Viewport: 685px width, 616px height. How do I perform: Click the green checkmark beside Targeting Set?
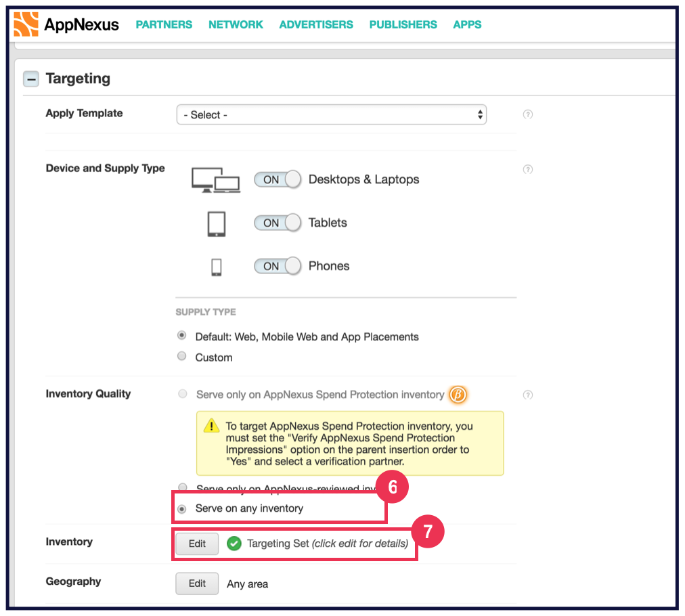click(234, 544)
